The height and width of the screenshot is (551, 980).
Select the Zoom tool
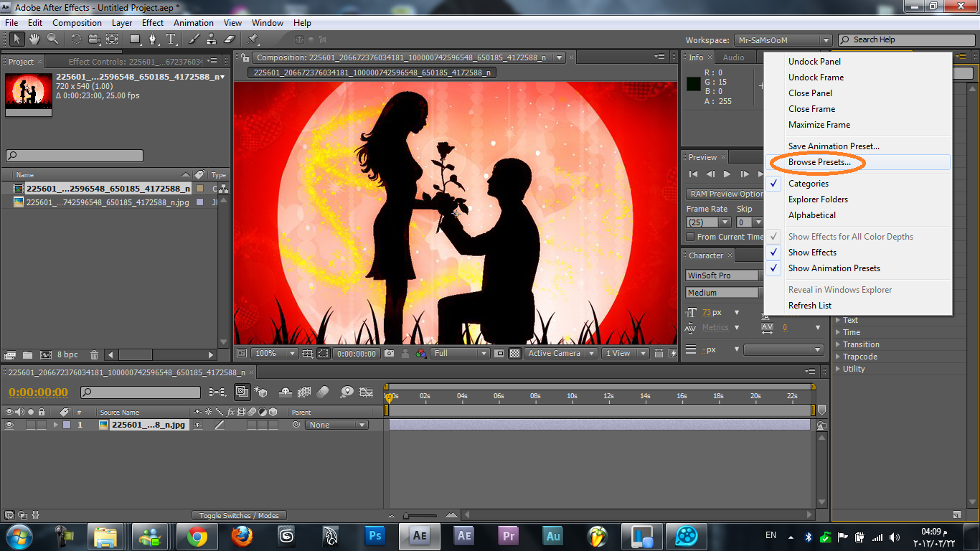click(x=53, y=39)
